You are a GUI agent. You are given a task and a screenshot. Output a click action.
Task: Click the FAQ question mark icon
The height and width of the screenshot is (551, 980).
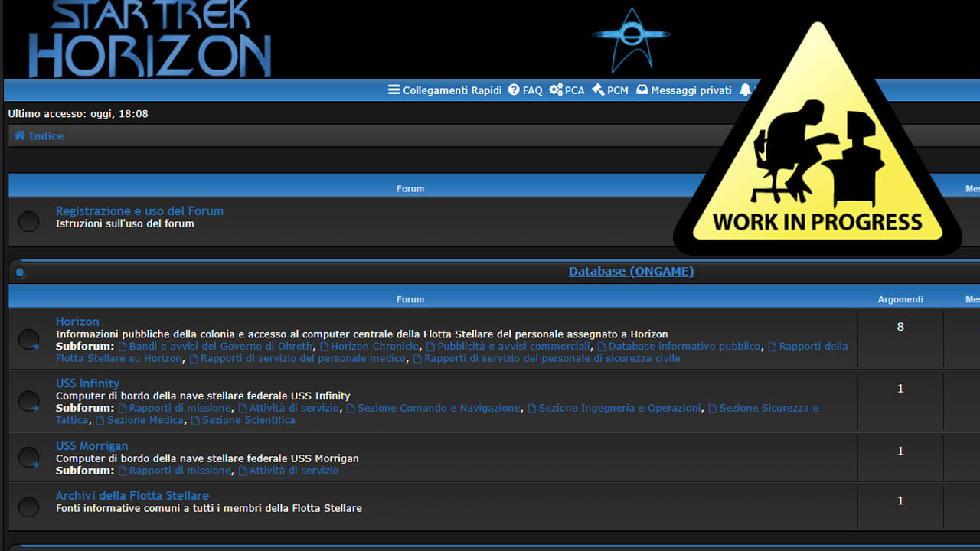click(x=514, y=90)
